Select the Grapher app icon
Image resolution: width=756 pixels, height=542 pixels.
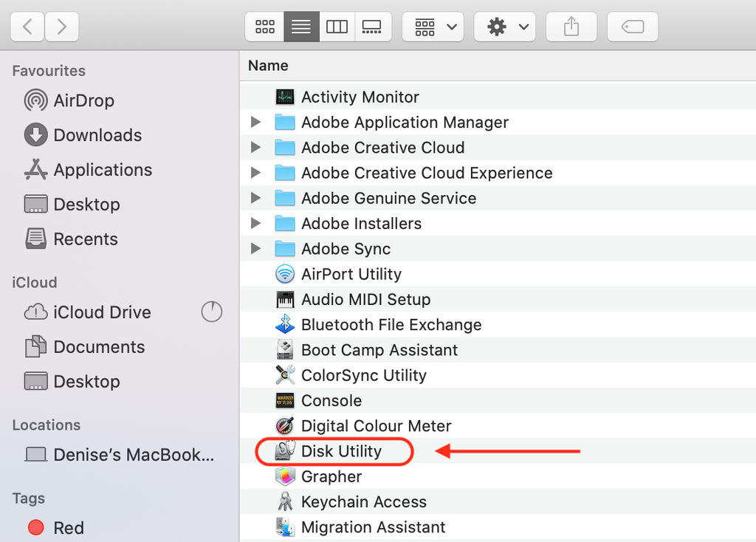pos(285,476)
